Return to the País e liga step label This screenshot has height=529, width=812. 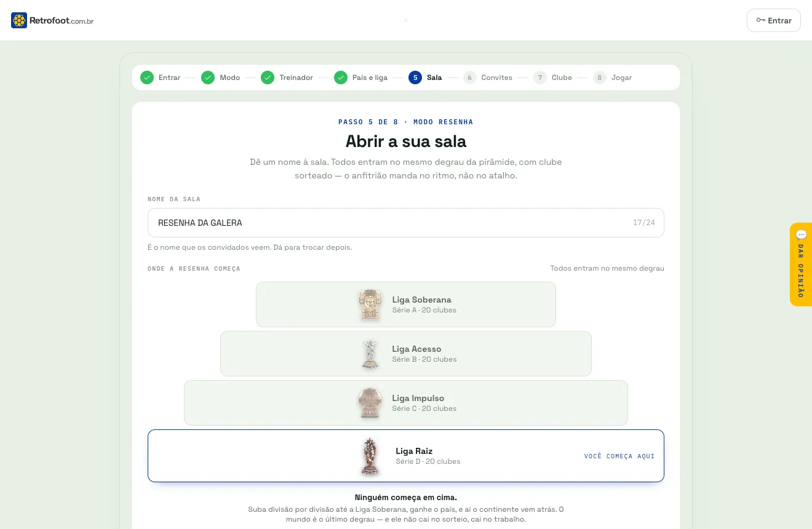(x=370, y=78)
